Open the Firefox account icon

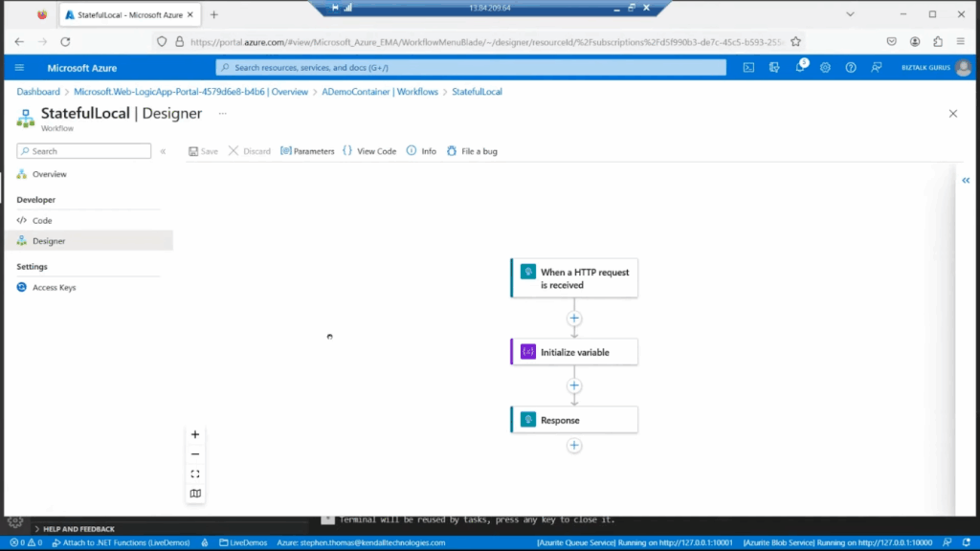coord(915,42)
